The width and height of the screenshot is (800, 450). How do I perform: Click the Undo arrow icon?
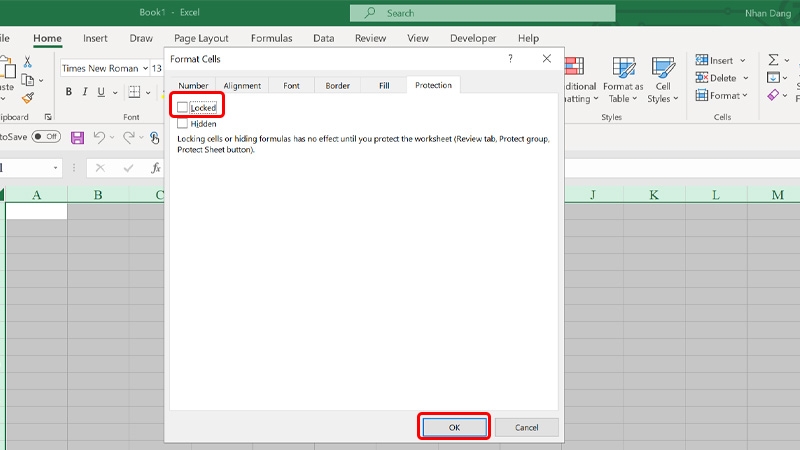pos(99,137)
